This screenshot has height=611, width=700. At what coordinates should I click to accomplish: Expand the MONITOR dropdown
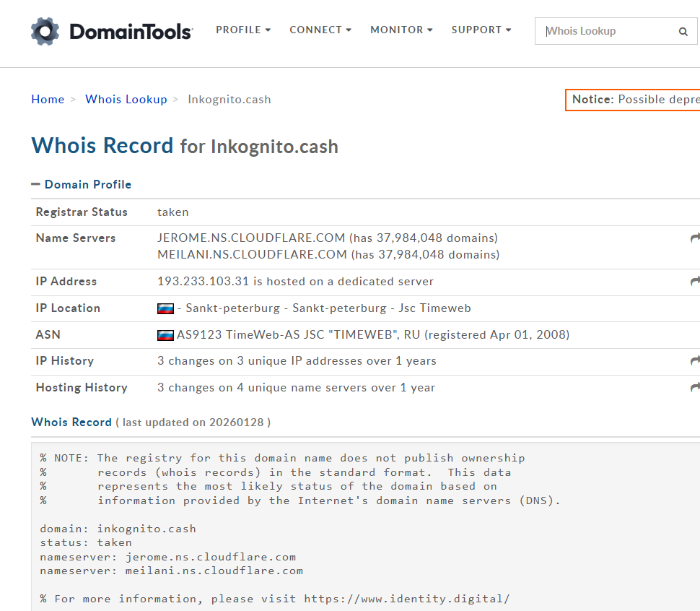401,30
